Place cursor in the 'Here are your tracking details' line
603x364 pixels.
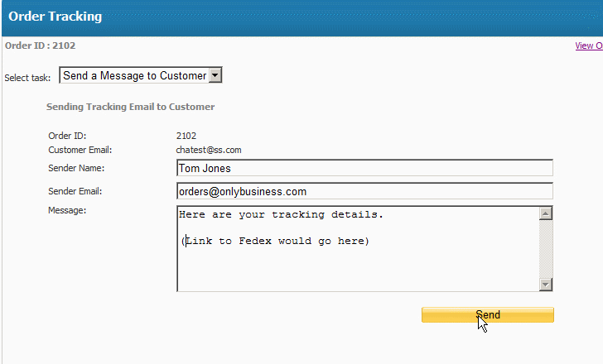pyautogui.click(x=281, y=214)
